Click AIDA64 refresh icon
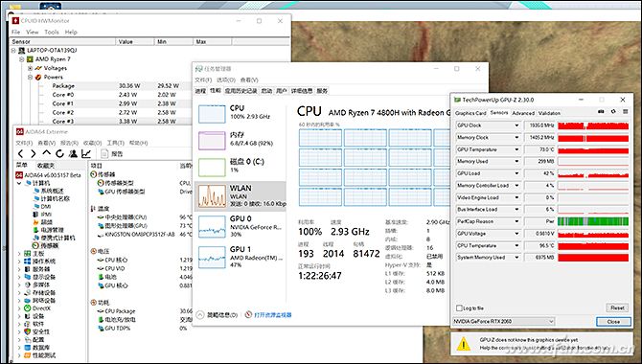This screenshot has height=364, width=642. 59,153
